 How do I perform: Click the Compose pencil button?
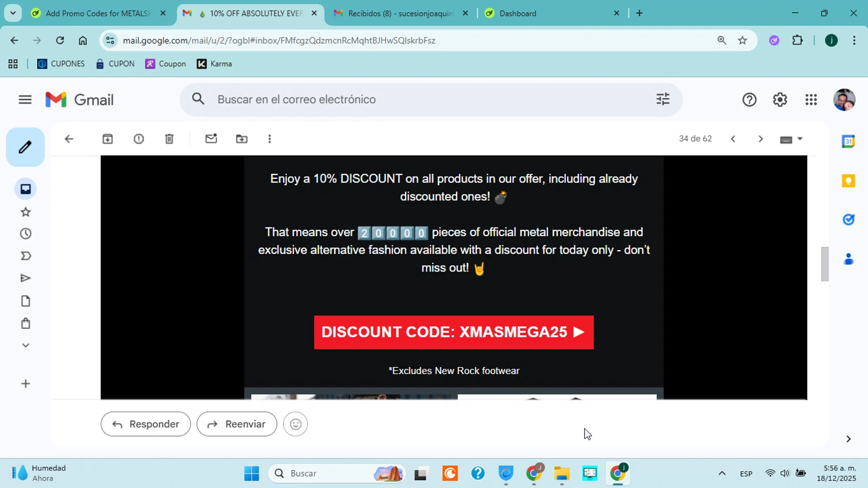coord(25,147)
